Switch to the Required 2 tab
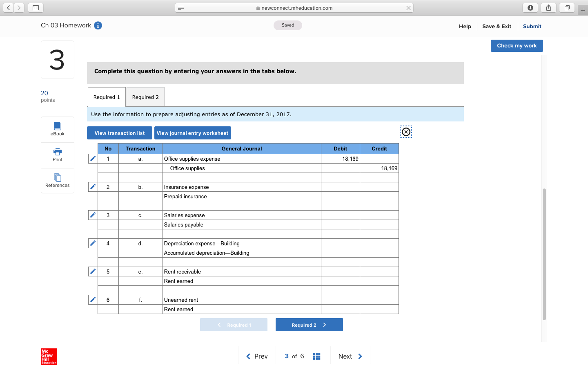This screenshot has height=368, width=588. (x=145, y=97)
